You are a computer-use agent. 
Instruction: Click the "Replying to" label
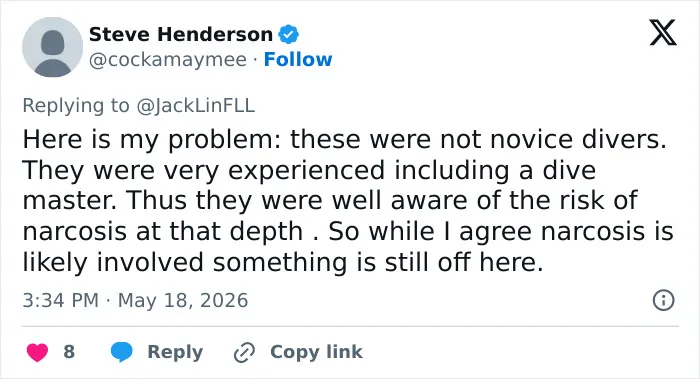[x=76, y=106]
